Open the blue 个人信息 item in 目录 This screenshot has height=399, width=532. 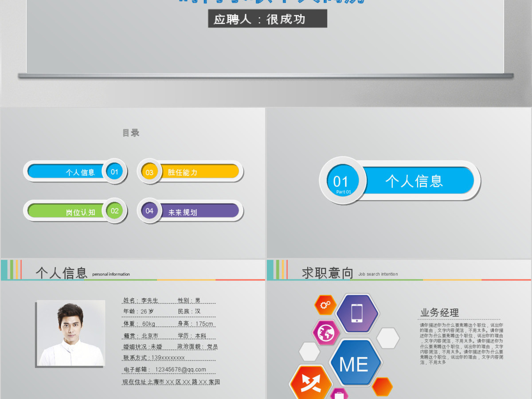pos(75,172)
